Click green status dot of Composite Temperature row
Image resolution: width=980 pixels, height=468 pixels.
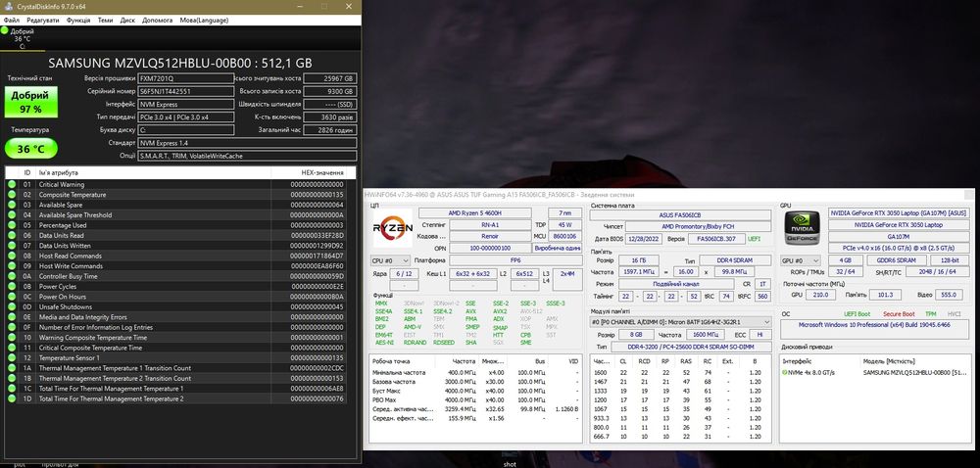pos(11,195)
